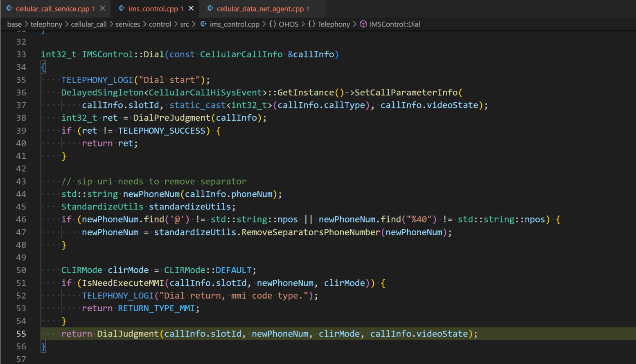Click the OHOS namespace braces icon in breadcrumb
This screenshot has height=364, width=636.
pyautogui.click(x=273, y=24)
